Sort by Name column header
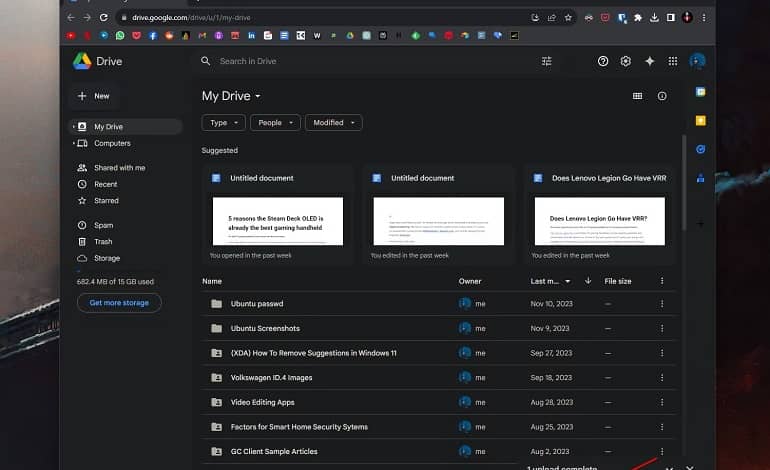The width and height of the screenshot is (770, 470). (x=212, y=281)
